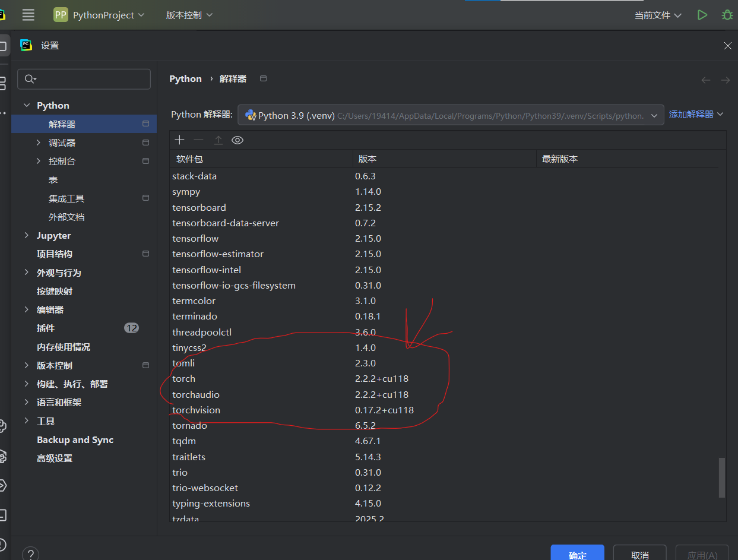Click the 确定 button
Image resolution: width=738 pixels, height=560 pixels.
point(577,553)
